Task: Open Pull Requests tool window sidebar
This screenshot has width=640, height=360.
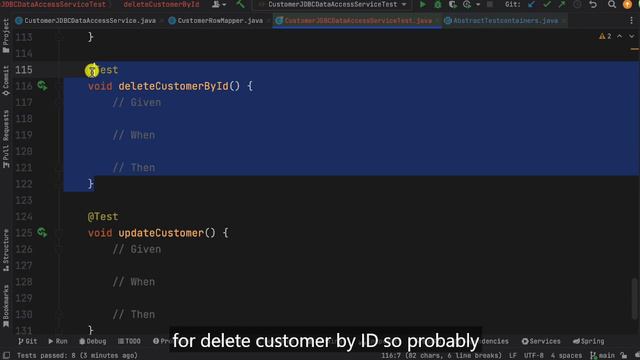Action: (6, 139)
